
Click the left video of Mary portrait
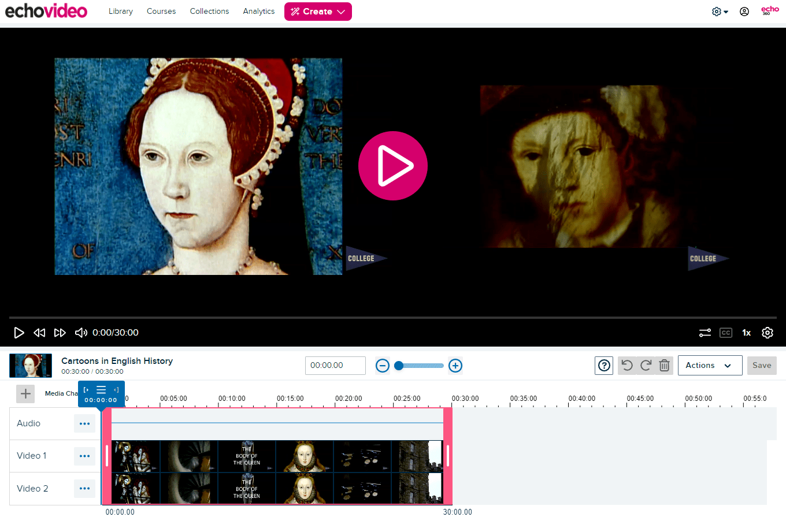click(198, 166)
